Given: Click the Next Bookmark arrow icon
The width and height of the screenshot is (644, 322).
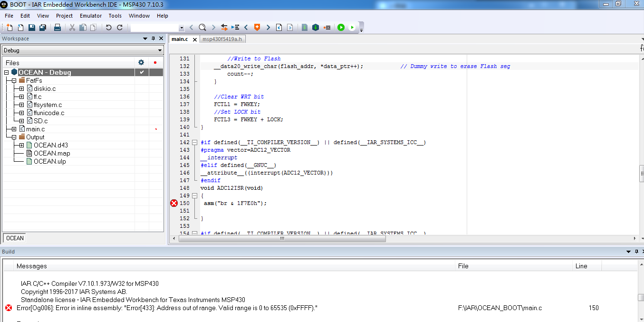Looking at the screenshot, I should [x=268, y=28].
